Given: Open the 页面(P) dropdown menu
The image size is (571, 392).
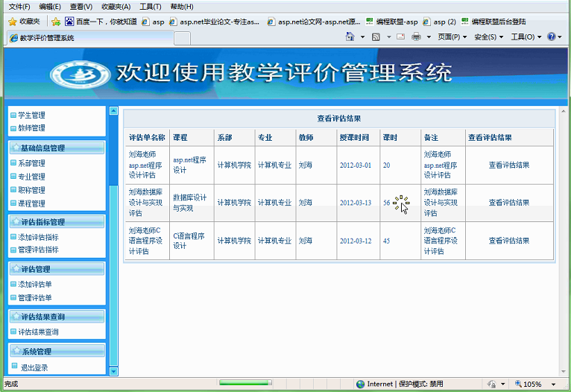Looking at the screenshot, I should click(452, 37).
